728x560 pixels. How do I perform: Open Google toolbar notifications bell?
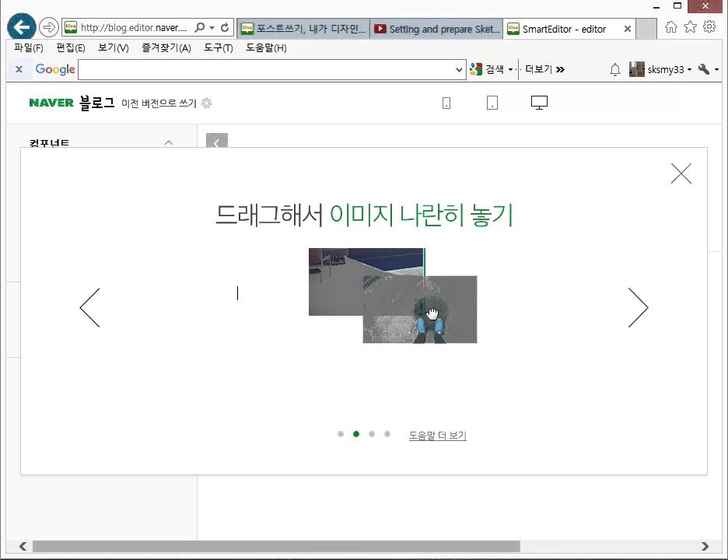pos(614,70)
